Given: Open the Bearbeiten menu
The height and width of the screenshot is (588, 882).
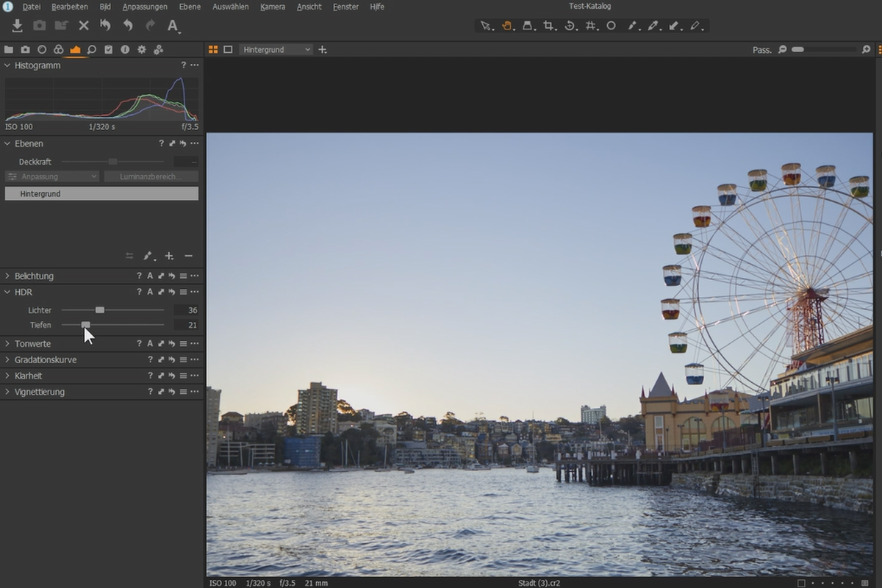Looking at the screenshot, I should (70, 7).
